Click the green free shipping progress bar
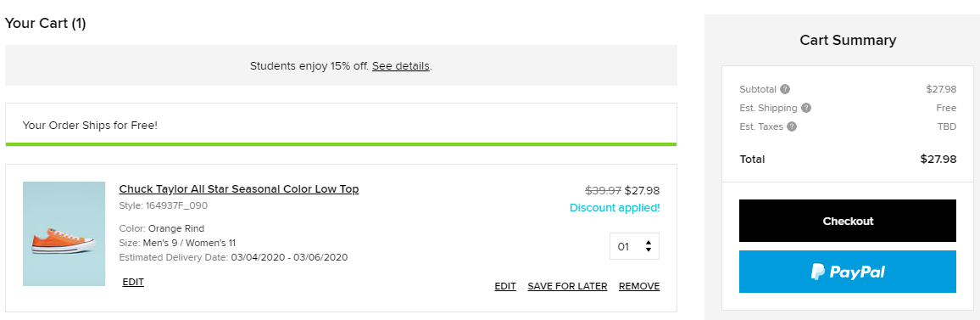The height and width of the screenshot is (320, 980). tap(342, 144)
